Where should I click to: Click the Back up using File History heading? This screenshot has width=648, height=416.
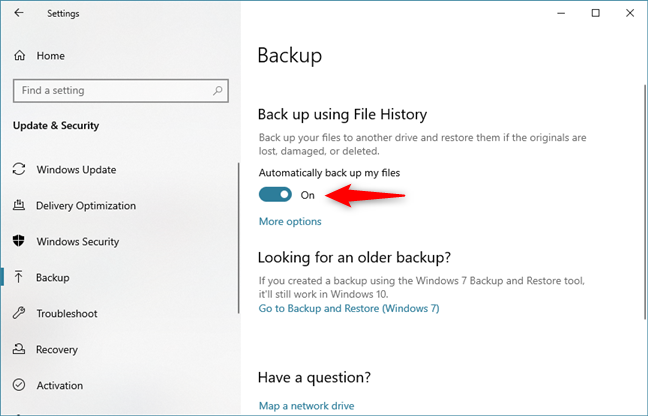(342, 114)
